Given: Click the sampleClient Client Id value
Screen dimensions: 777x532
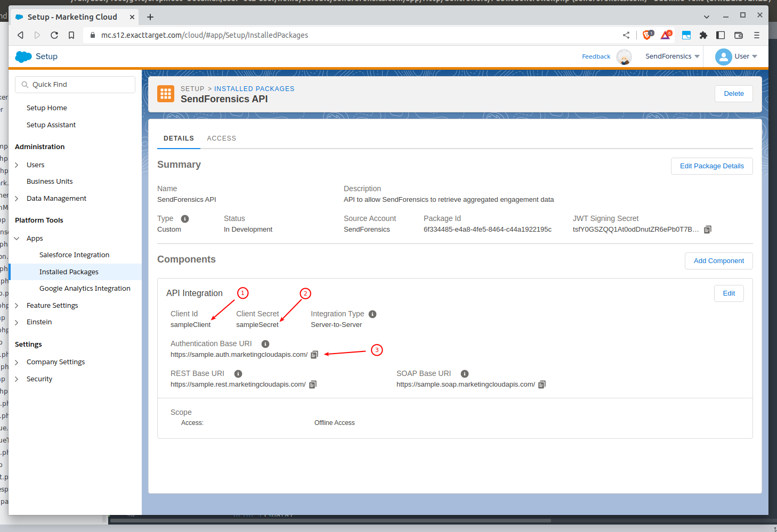Looking at the screenshot, I should pos(191,325).
